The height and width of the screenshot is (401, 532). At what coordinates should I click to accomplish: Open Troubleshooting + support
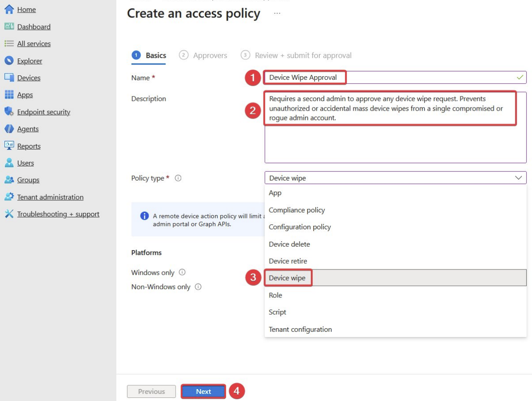(58, 214)
